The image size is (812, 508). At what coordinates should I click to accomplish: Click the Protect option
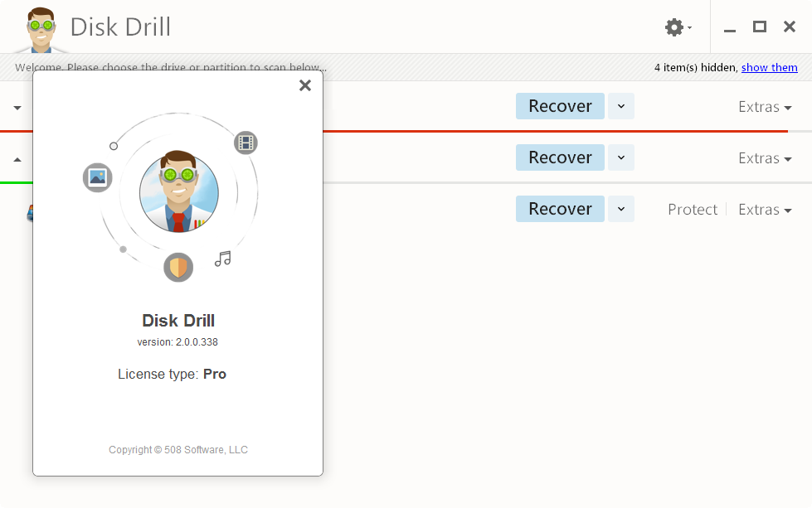coord(693,210)
